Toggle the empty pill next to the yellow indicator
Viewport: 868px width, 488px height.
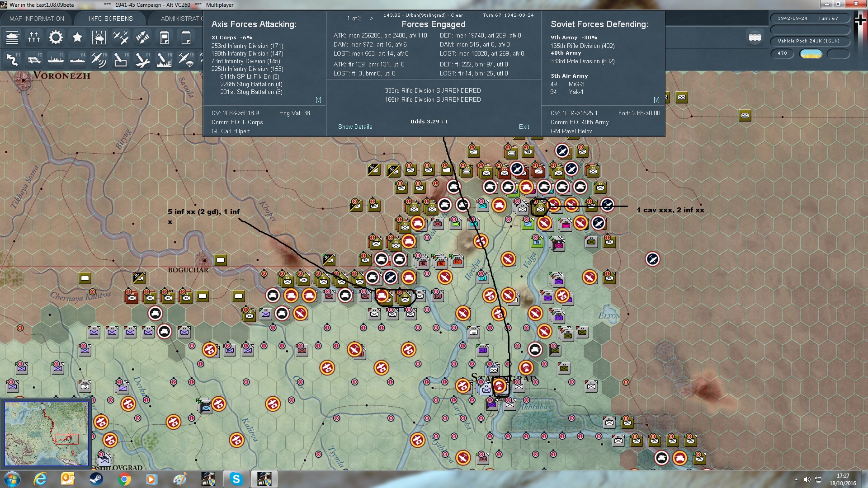coord(839,54)
